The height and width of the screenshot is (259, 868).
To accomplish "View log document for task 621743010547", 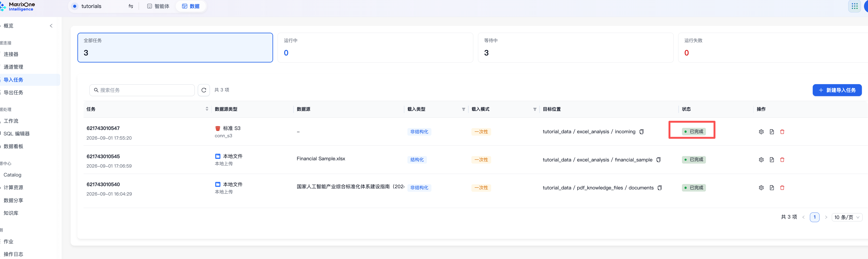I will (772, 132).
